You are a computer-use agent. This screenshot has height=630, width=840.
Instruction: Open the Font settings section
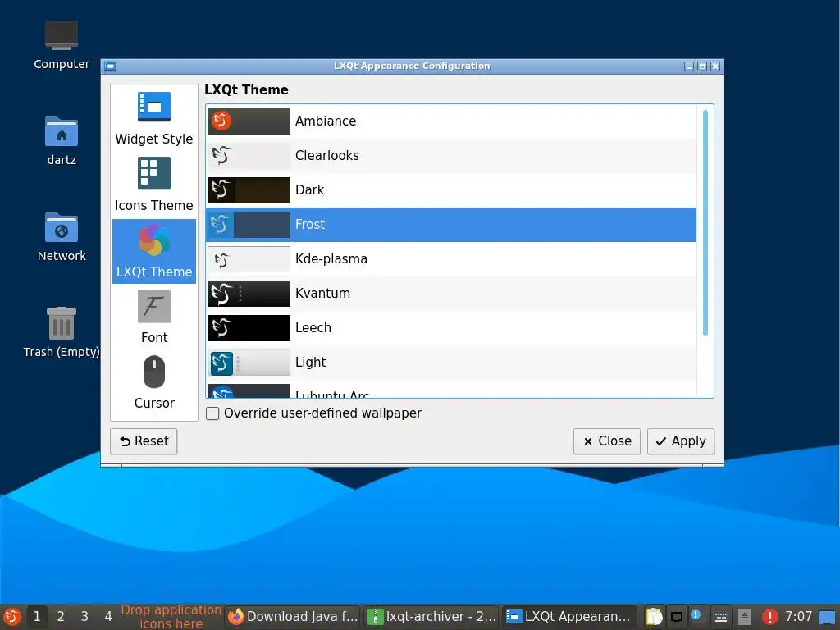click(153, 317)
